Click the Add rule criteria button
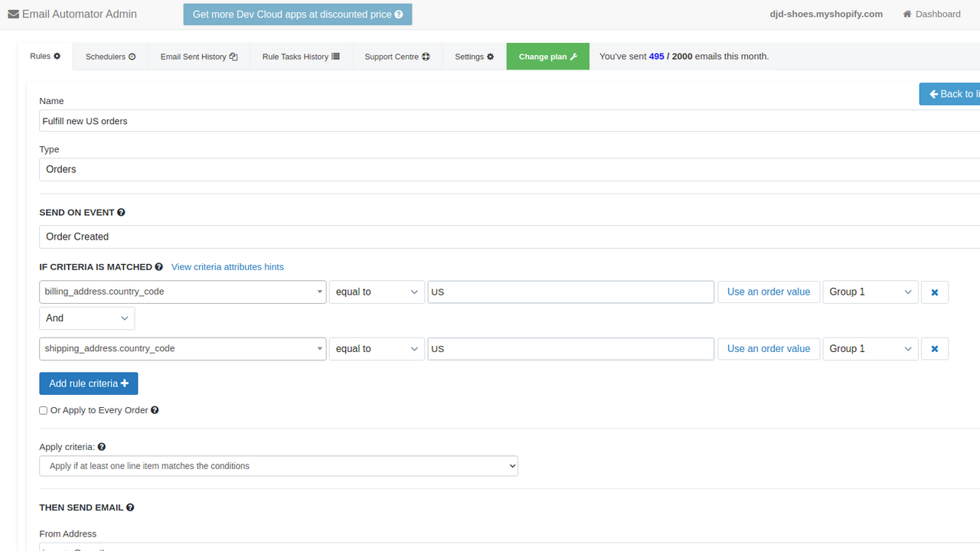The image size is (980, 551). tap(88, 383)
